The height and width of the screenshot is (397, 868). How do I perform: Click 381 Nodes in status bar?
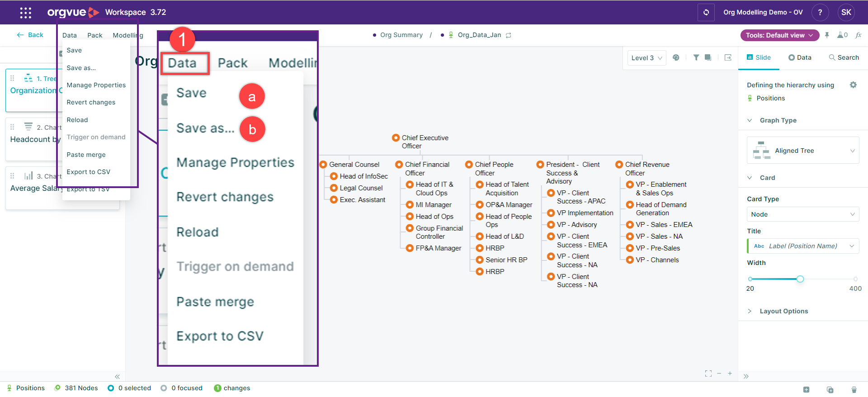(x=76, y=388)
